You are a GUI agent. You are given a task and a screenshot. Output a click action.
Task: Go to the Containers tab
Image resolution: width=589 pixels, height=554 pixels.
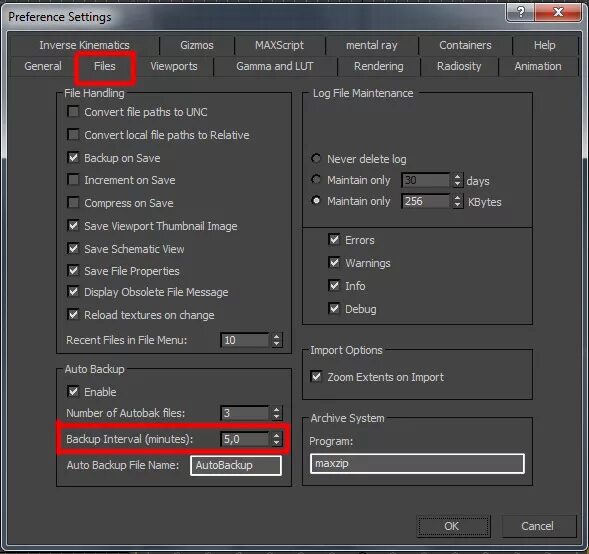(465, 45)
